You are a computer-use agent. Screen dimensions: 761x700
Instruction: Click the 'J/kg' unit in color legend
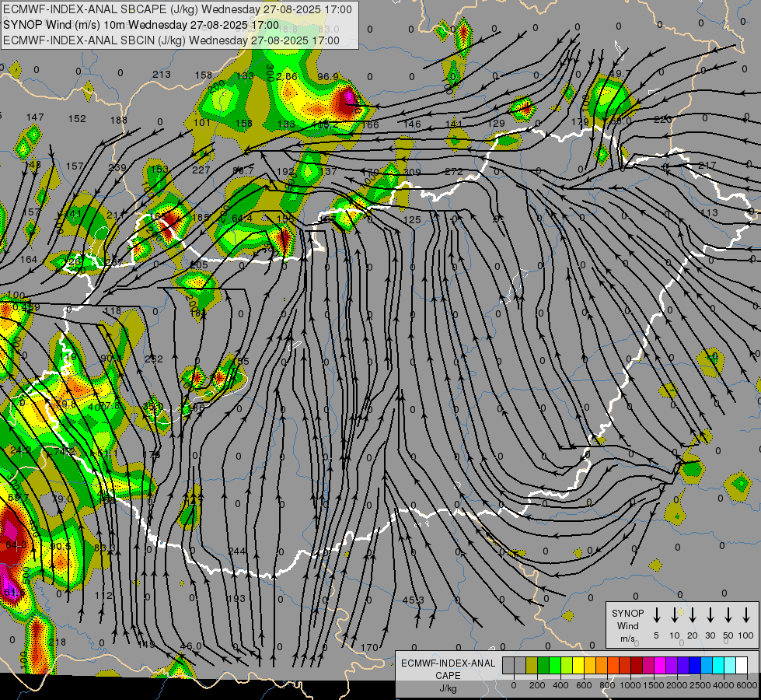coord(448,688)
